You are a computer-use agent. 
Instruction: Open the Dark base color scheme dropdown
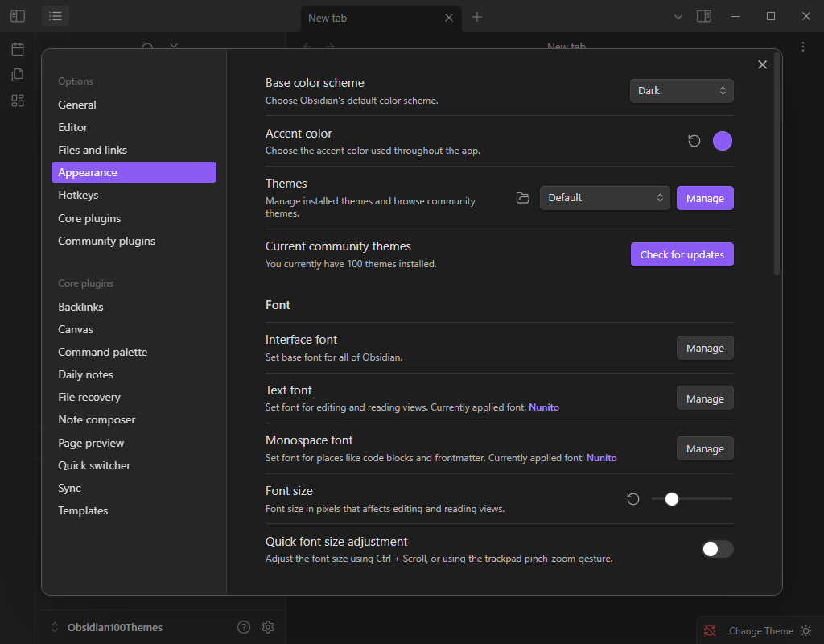pyautogui.click(x=682, y=90)
